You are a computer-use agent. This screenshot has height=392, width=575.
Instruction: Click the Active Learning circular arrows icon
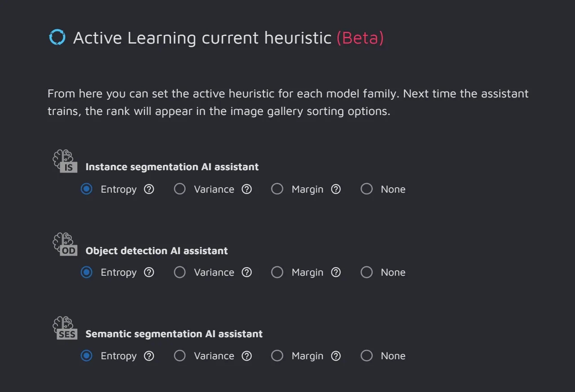coord(57,37)
